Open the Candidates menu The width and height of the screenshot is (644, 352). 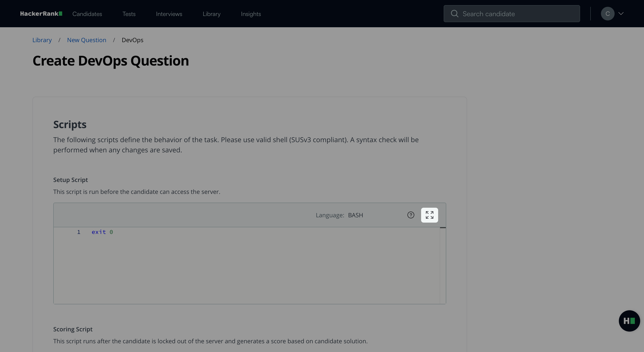click(x=87, y=14)
